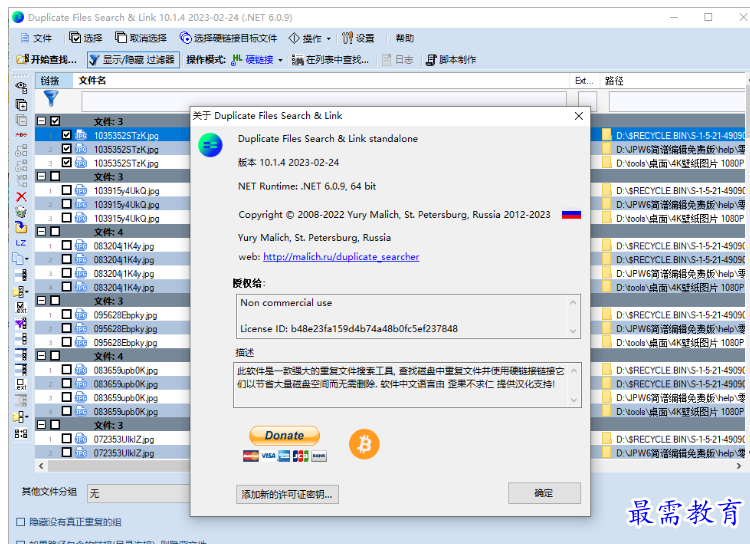Click the 确定 button in the About dialog

(544, 493)
